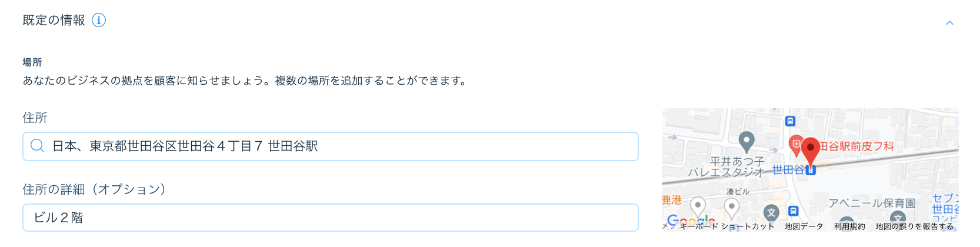Image resolution: width=980 pixels, height=247 pixels.
Task: Click the bus stop icon above the pin
Action: pyautogui.click(x=790, y=121)
